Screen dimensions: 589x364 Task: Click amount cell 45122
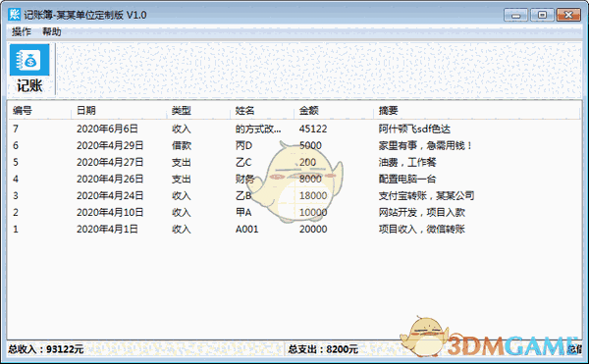coord(313,129)
